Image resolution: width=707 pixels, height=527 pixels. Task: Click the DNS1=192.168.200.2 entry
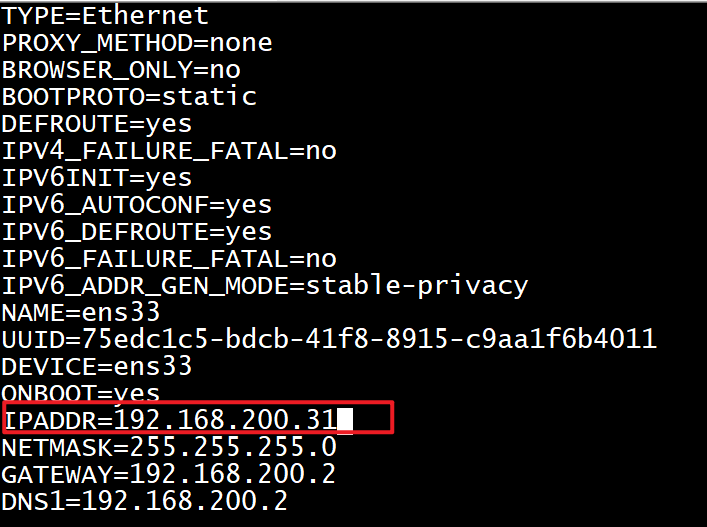pyautogui.click(x=145, y=500)
